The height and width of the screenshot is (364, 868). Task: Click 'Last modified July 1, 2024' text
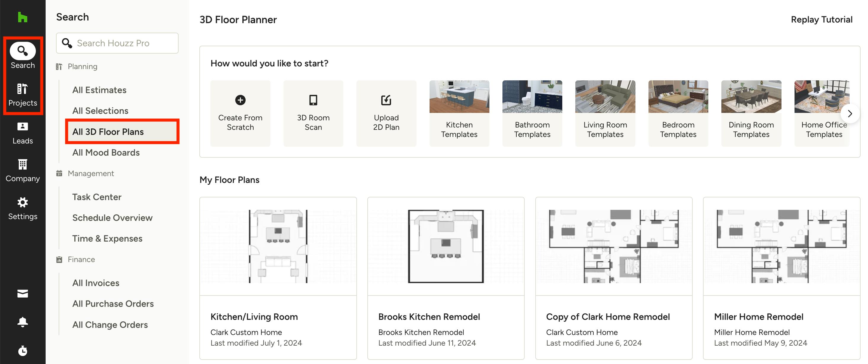[x=256, y=343]
